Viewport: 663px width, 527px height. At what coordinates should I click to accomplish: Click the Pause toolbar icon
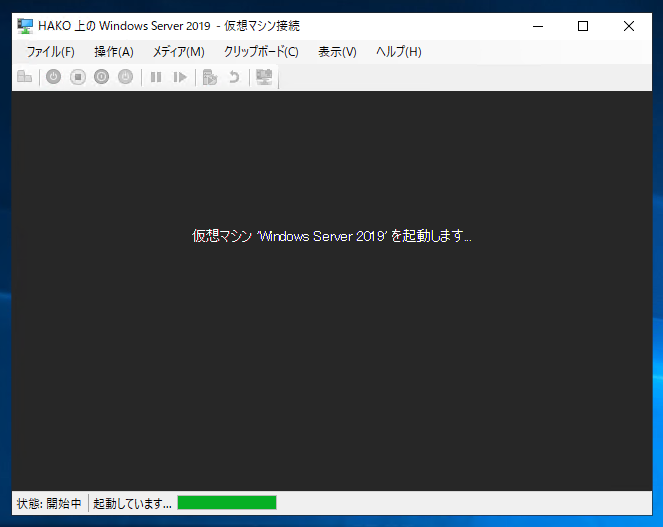coord(156,77)
